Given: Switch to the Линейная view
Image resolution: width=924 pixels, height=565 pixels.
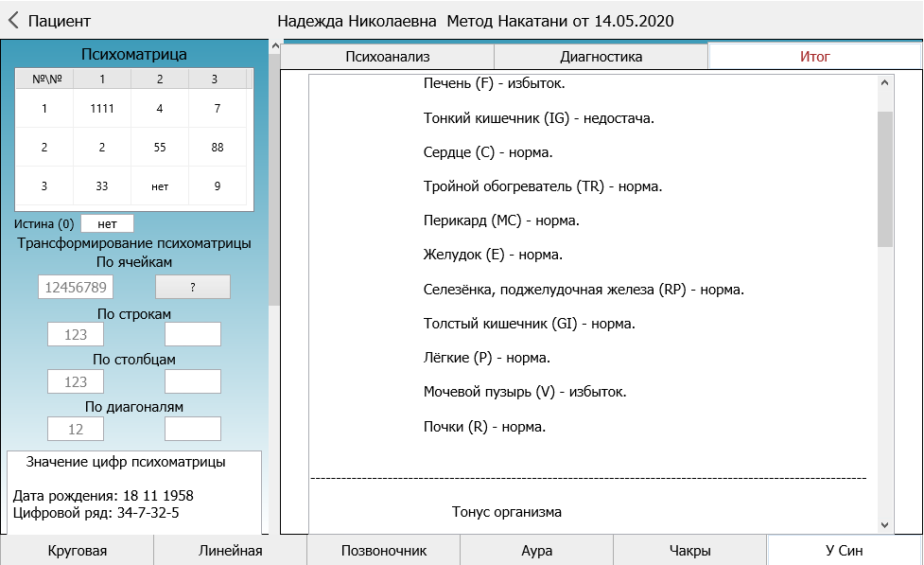Looking at the screenshot, I should pos(231,551).
